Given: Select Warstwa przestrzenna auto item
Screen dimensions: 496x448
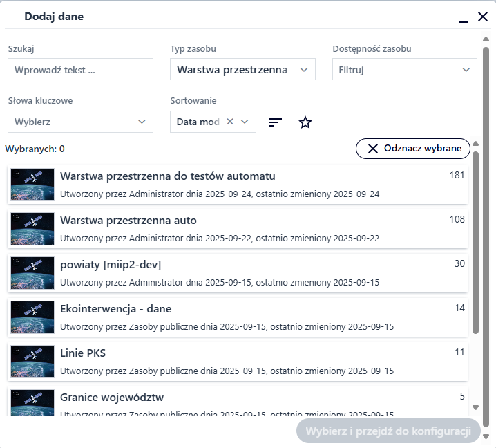Looking at the screenshot, I should pos(237,228).
